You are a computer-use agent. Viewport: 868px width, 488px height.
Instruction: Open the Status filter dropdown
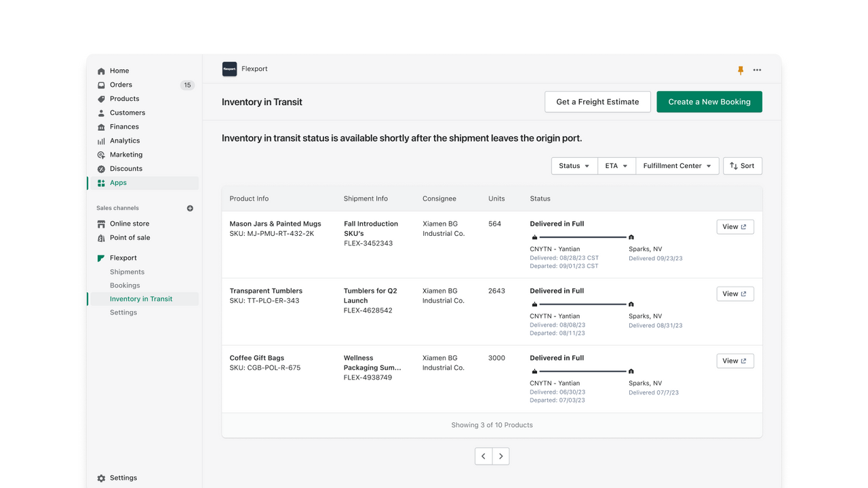pyautogui.click(x=574, y=165)
